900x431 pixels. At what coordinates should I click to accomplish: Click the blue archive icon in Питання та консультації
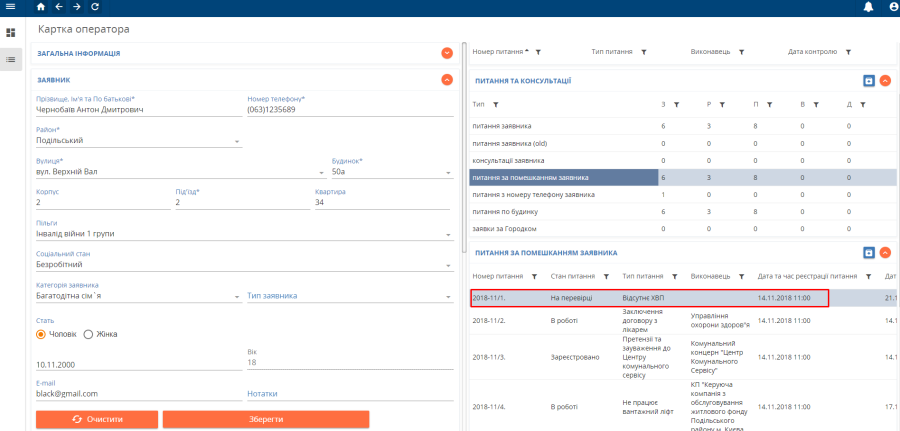868,81
